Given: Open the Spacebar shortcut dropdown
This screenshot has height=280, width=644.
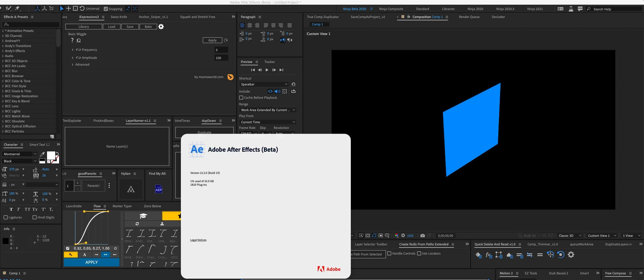Looking at the screenshot, I should click(264, 84).
